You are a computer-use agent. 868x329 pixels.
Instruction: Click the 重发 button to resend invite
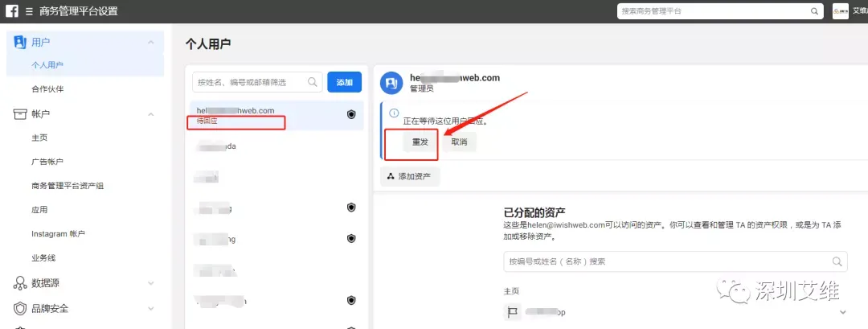(x=420, y=142)
